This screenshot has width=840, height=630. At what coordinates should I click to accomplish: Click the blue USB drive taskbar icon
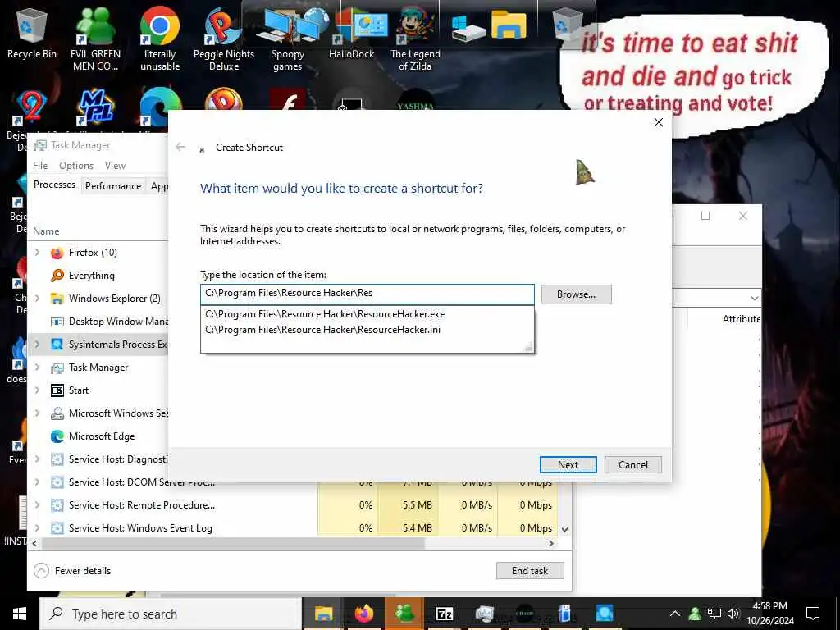(x=564, y=614)
